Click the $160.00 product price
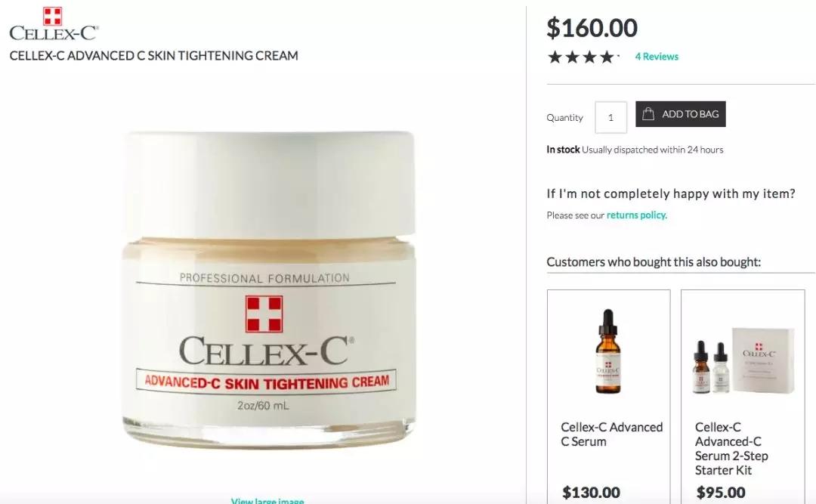The height and width of the screenshot is (504, 816). pyautogui.click(x=592, y=28)
